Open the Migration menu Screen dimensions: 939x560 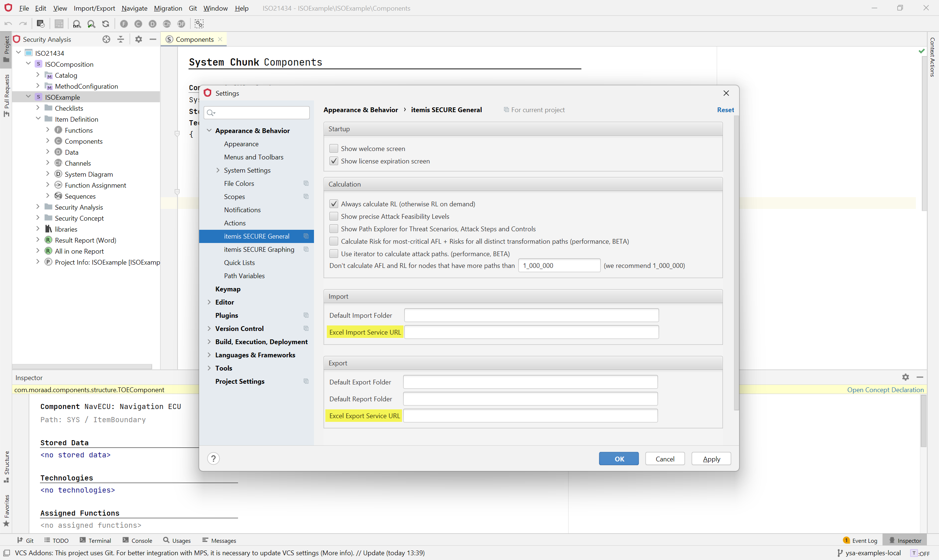click(x=168, y=8)
